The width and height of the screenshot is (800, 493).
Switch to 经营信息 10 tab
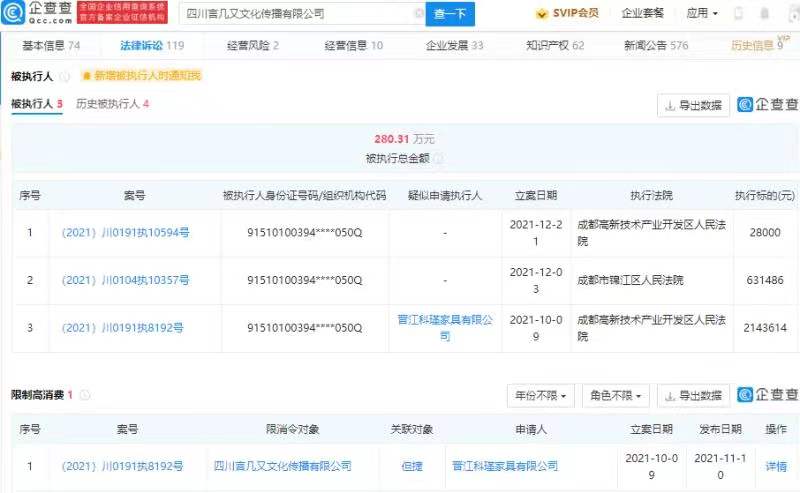click(x=354, y=45)
